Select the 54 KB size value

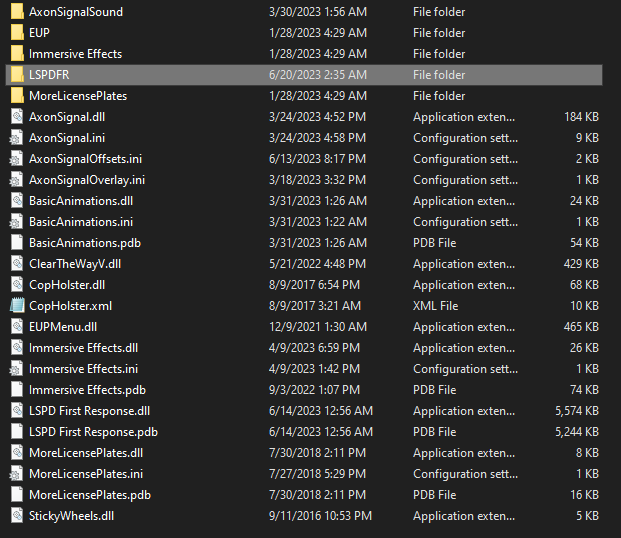click(585, 243)
